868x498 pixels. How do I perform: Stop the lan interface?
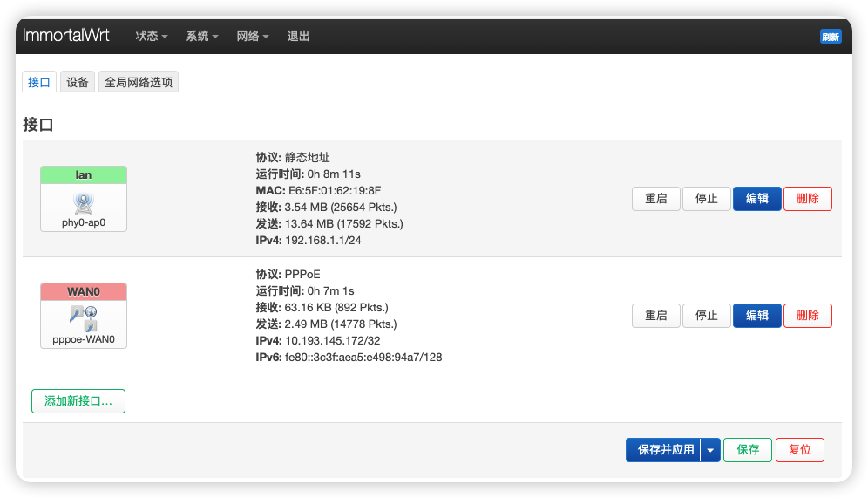click(706, 199)
